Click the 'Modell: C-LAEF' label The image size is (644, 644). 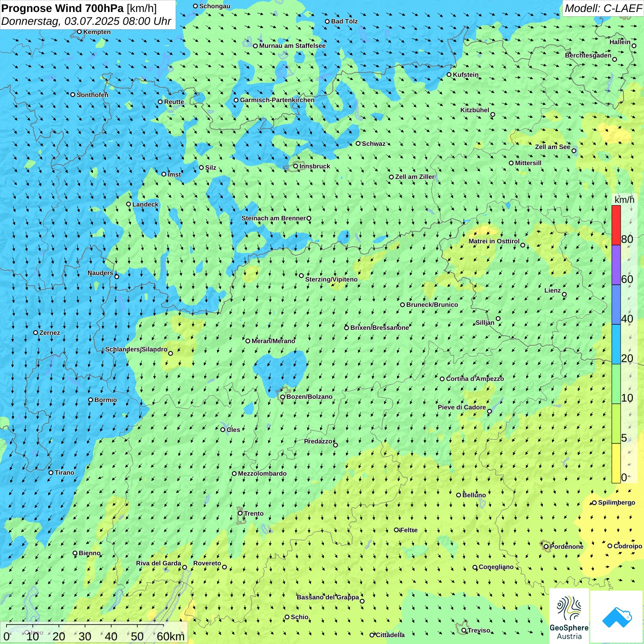pyautogui.click(x=603, y=8)
